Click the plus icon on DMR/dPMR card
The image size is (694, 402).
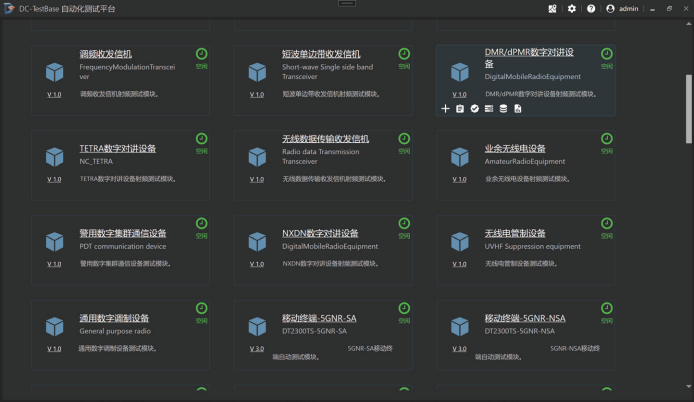(445, 108)
